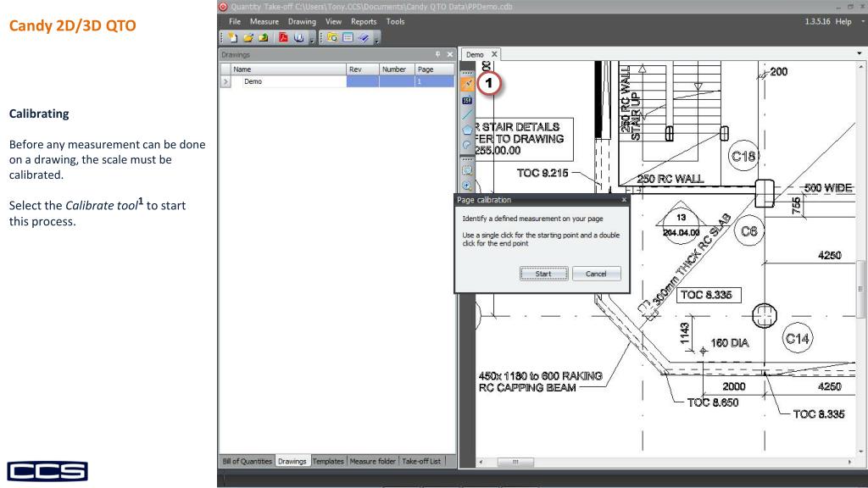Open the Drawing menu
This screenshot has height=488, width=868.
(302, 21)
